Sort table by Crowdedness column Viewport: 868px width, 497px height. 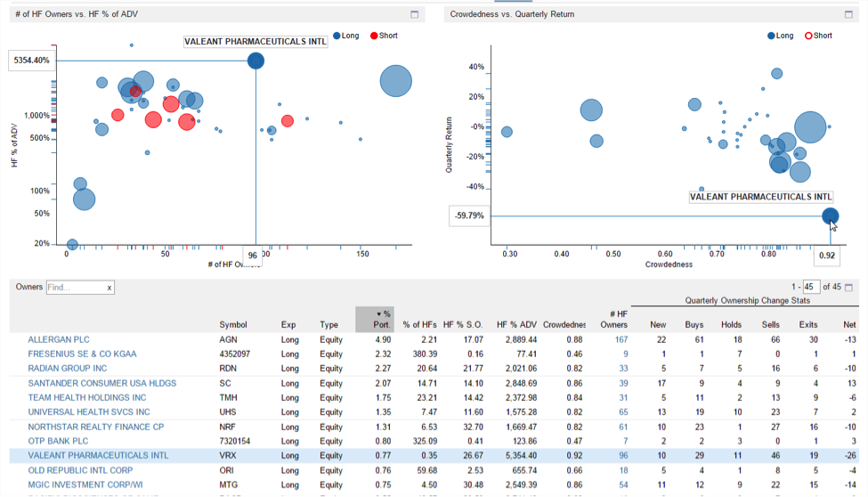pos(564,325)
